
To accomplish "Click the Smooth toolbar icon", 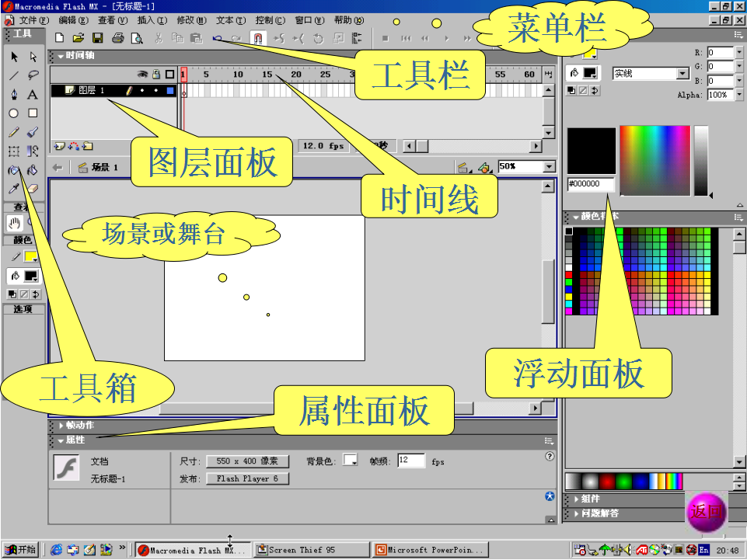I will click(279, 38).
